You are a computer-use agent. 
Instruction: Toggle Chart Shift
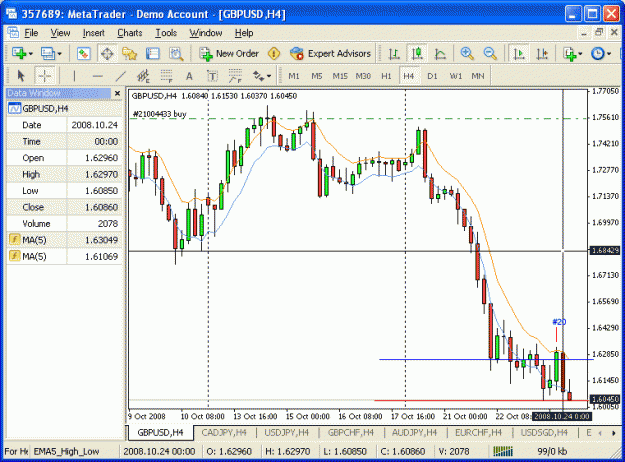tap(542, 53)
